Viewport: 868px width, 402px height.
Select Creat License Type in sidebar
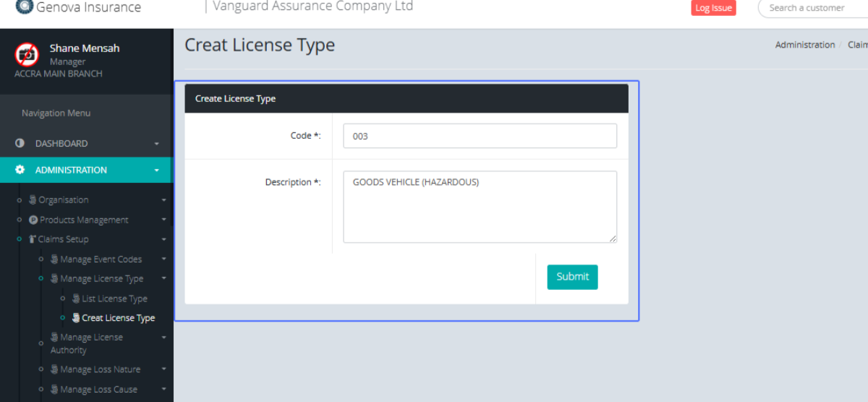pos(118,318)
